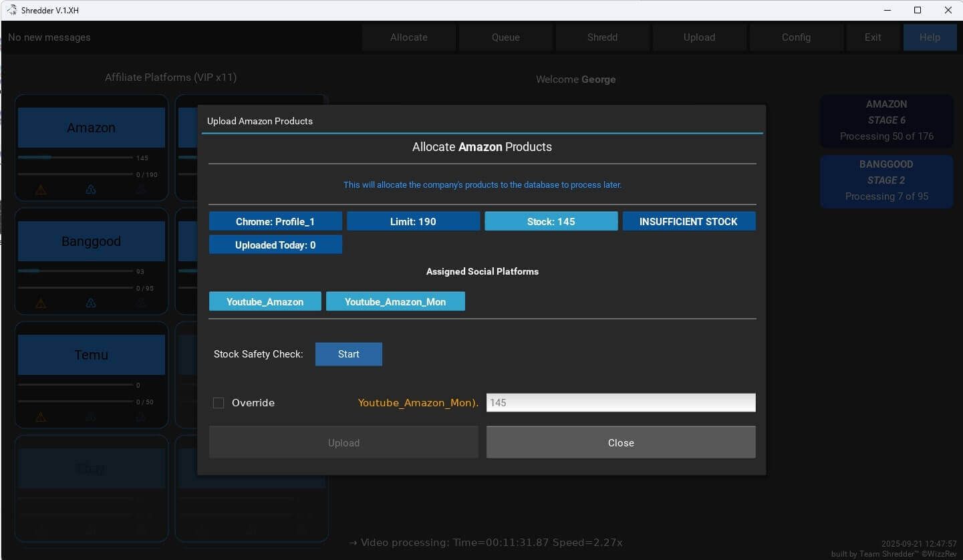Close the Upload Amazon Products dialog
The image size is (963, 560).
point(620,442)
